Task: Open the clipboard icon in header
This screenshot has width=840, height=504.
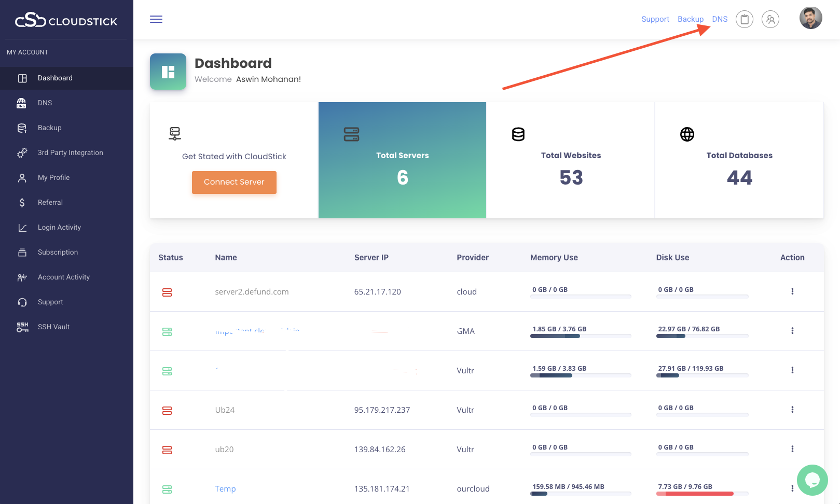Action: click(744, 19)
